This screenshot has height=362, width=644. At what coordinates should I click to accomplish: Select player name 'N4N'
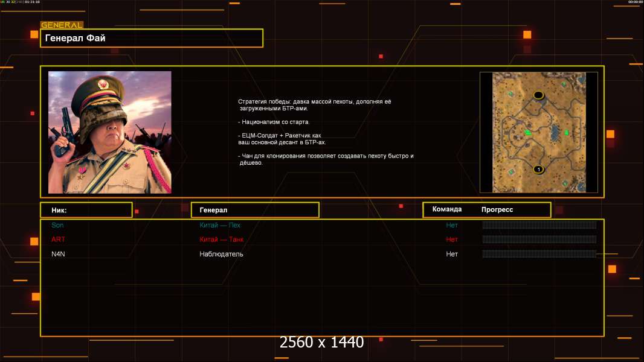[x=58, y=254]
